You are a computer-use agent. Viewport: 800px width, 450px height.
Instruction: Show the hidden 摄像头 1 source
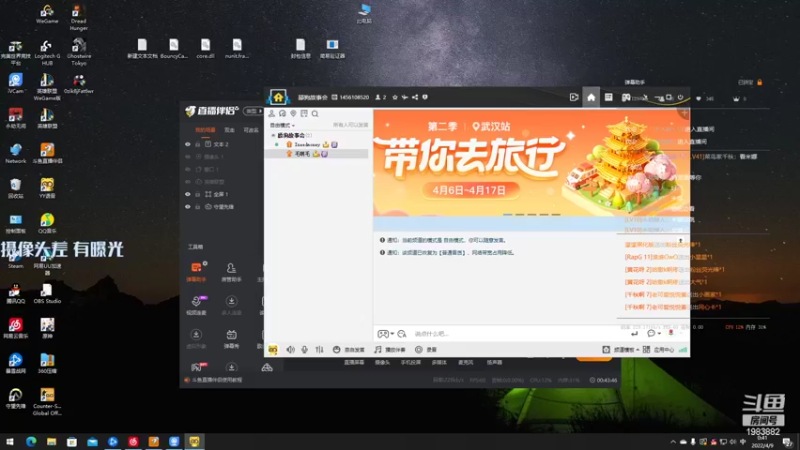click(x=188, y=157)
